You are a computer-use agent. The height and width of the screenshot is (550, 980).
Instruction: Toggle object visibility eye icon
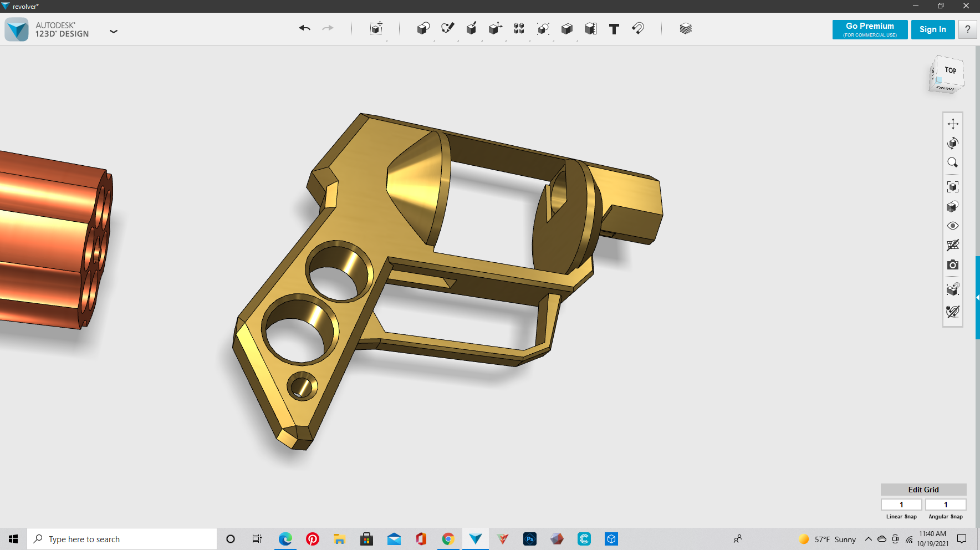pyautogui.click(x=953, y=226)
